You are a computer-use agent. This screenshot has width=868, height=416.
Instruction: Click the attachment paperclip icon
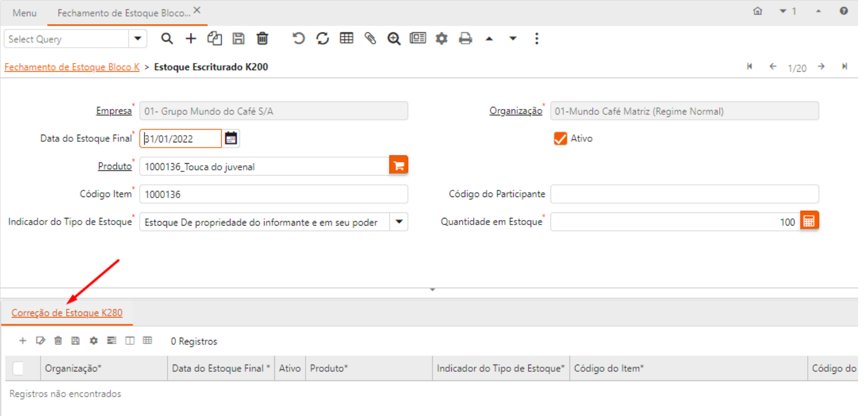coord(370,38)
